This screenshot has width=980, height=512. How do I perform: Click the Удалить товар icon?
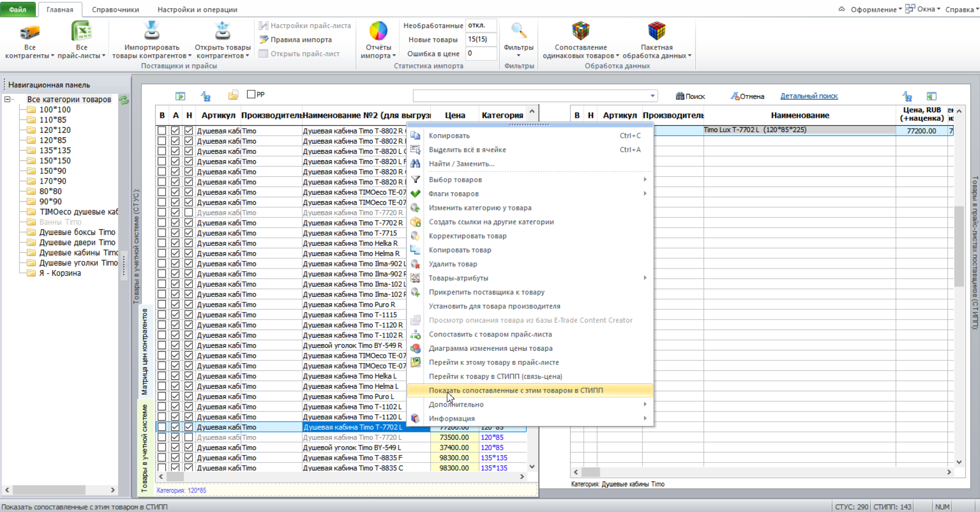416,264
